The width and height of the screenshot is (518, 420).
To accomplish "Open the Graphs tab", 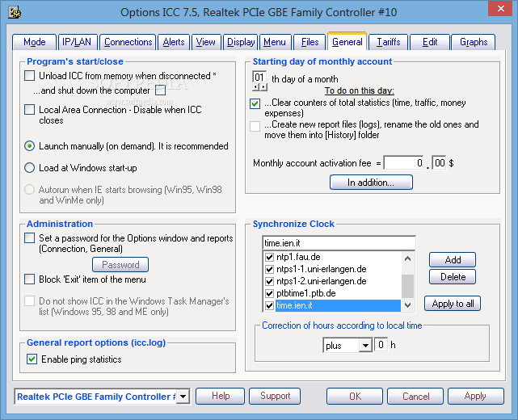I will pos(474,42).
